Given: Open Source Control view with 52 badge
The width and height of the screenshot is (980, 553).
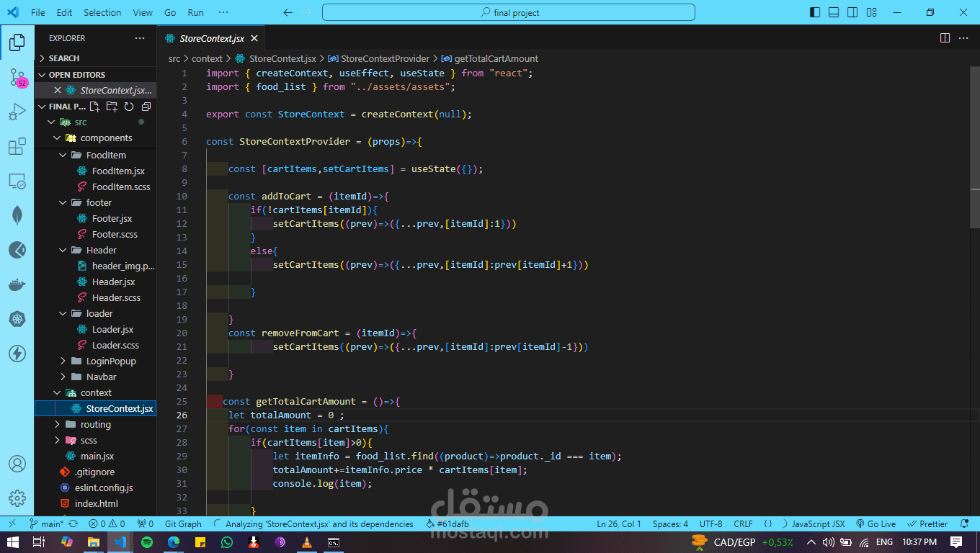Looking at the screenshot, I should point(17,78).
